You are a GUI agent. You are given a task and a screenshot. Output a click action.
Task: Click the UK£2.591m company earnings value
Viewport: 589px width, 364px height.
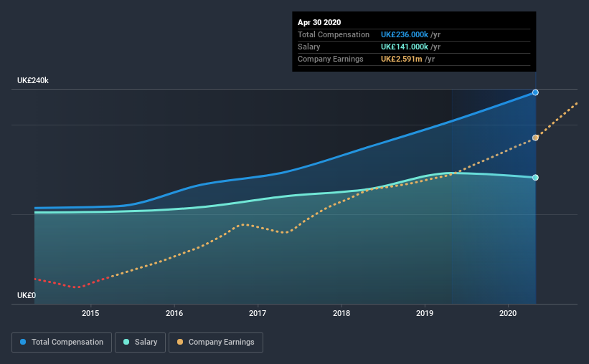coord(402,59)
